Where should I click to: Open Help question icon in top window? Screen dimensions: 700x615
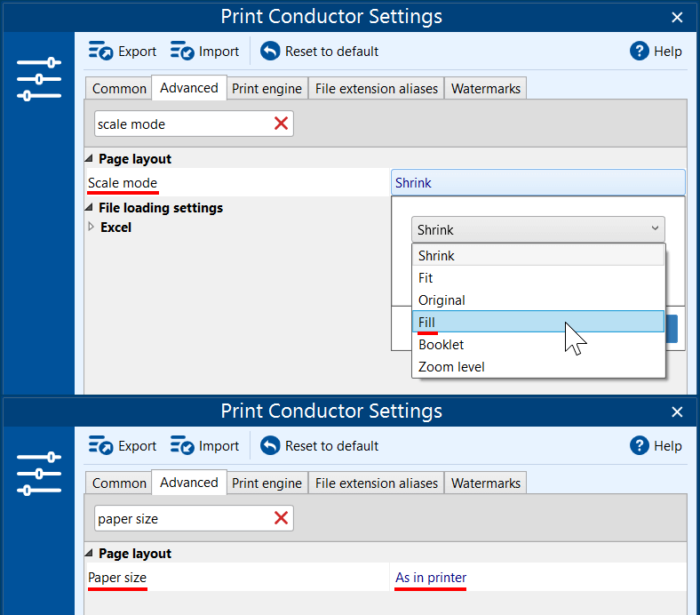(640, 51)
